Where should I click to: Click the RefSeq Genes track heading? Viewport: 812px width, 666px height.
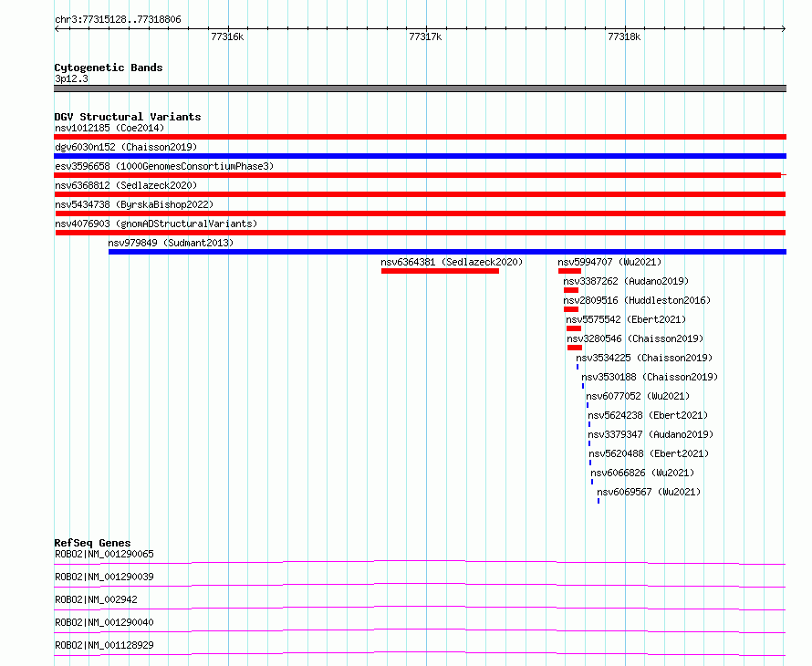[x=92, y=543]
